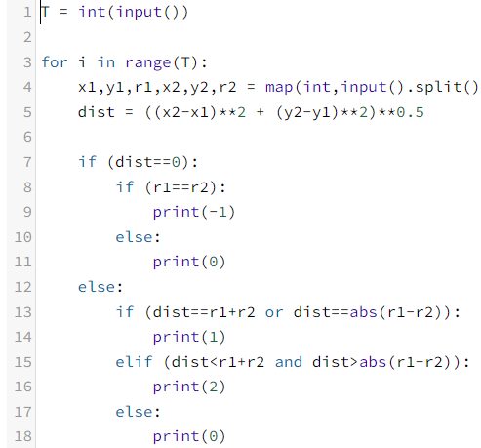
Task: Click line number 10 in the gutter
Action: click(x=23, y=237)
